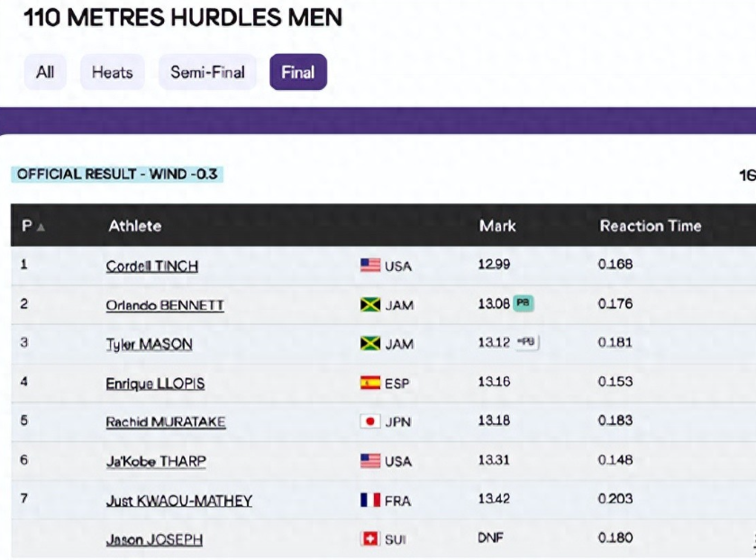
Task: Select the Final tab
Action: (x=298, y=72)
